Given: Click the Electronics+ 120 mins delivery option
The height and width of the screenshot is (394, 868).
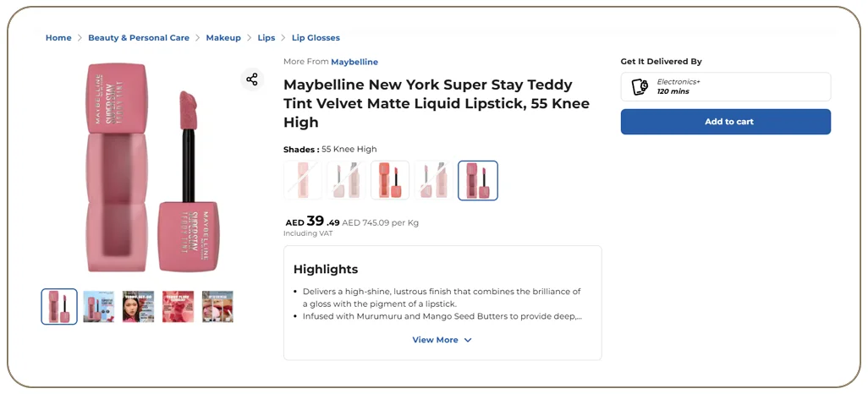Looking at the screenshot, I should [x=725, y=87].
